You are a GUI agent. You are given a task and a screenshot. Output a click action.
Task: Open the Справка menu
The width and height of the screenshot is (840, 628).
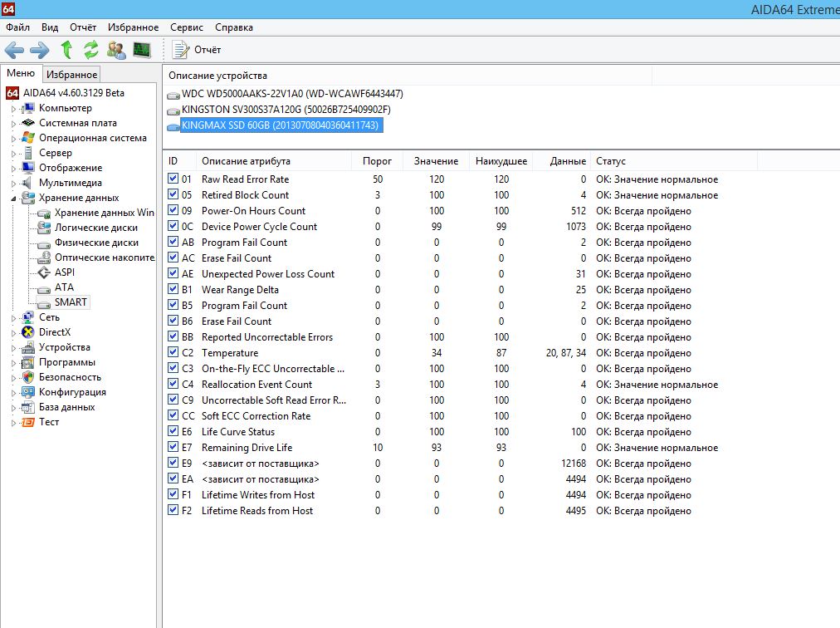(234, 27)
